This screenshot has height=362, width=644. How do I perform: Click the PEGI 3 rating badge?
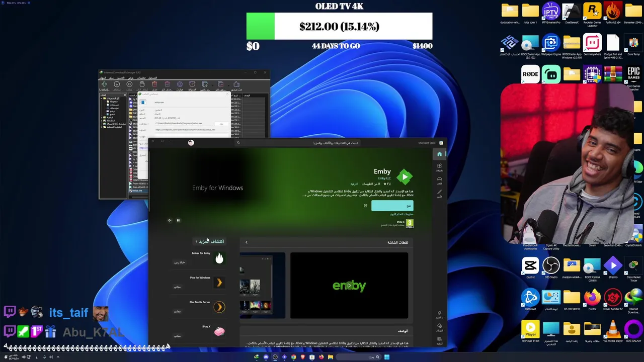pyautogui.click(x=410, y=223)
